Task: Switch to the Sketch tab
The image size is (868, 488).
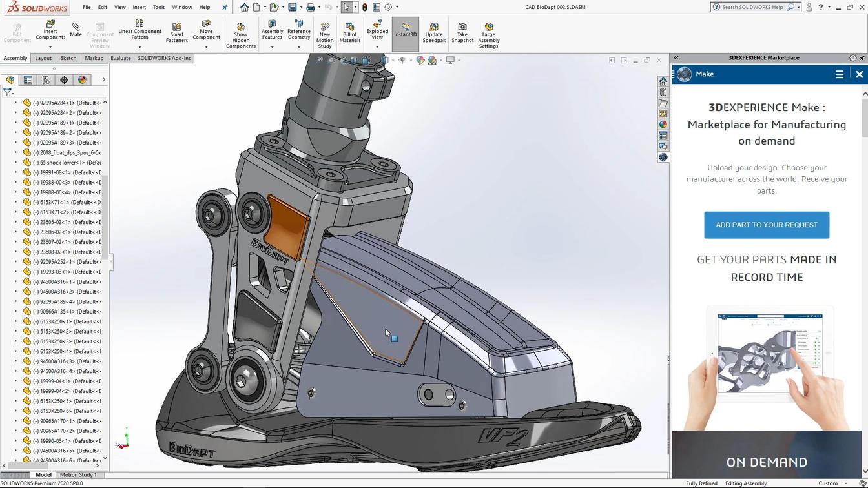Action: (x=68, y=58)
